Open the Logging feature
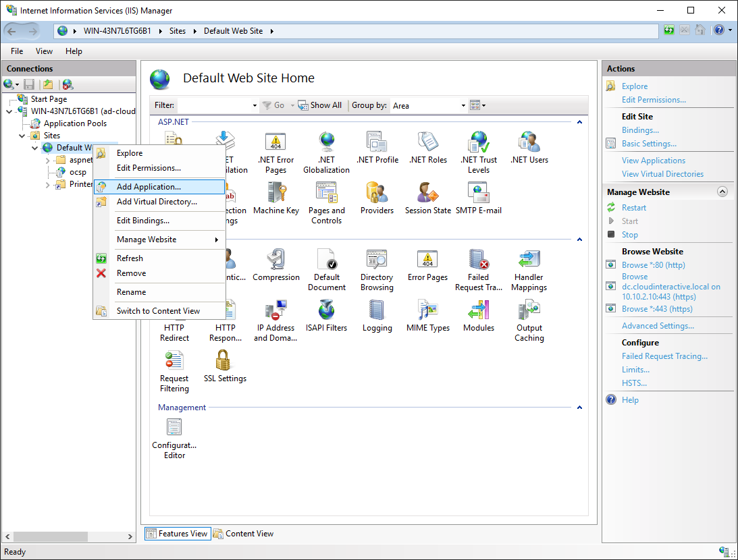Screen dimensions: 738x560 tap(377, 316)
